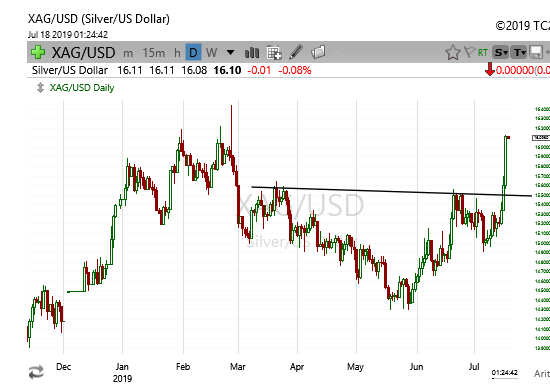
Task: Click the last price 16.10
Action: 227,70
